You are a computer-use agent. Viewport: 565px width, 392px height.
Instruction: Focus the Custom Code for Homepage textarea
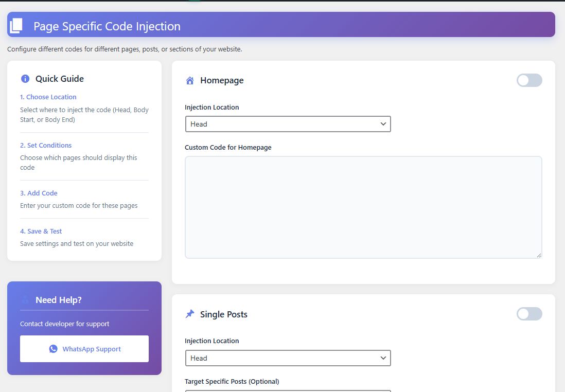(x=363, y=207)
